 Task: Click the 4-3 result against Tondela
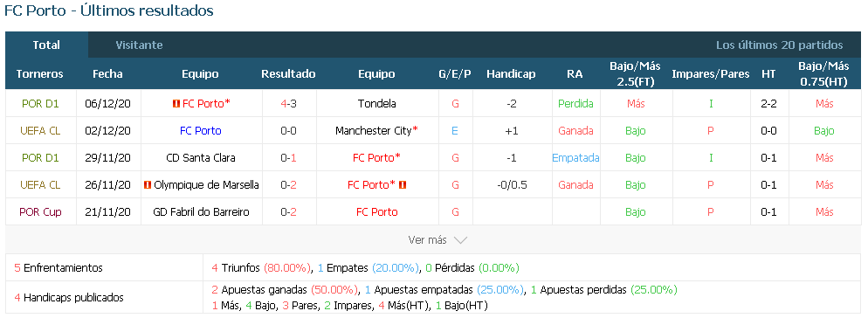[288, 104]
